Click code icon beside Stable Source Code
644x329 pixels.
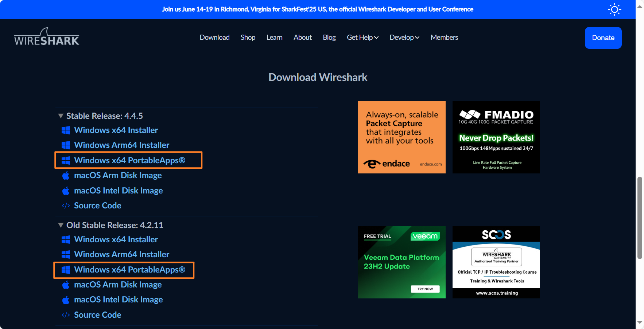pos(66,206)
